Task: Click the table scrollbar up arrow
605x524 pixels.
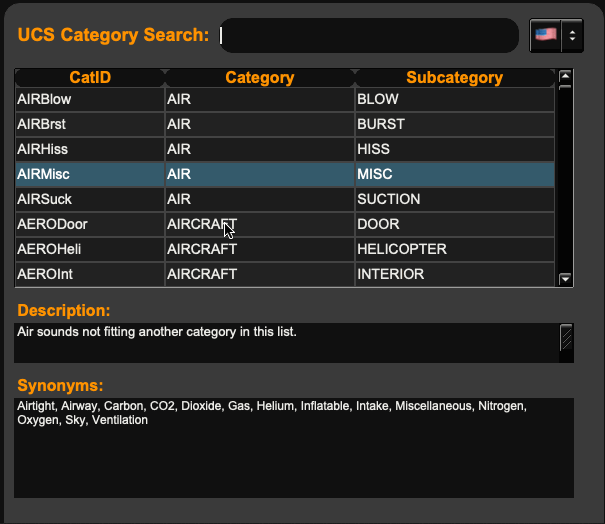Action: (x=565, y=76)
